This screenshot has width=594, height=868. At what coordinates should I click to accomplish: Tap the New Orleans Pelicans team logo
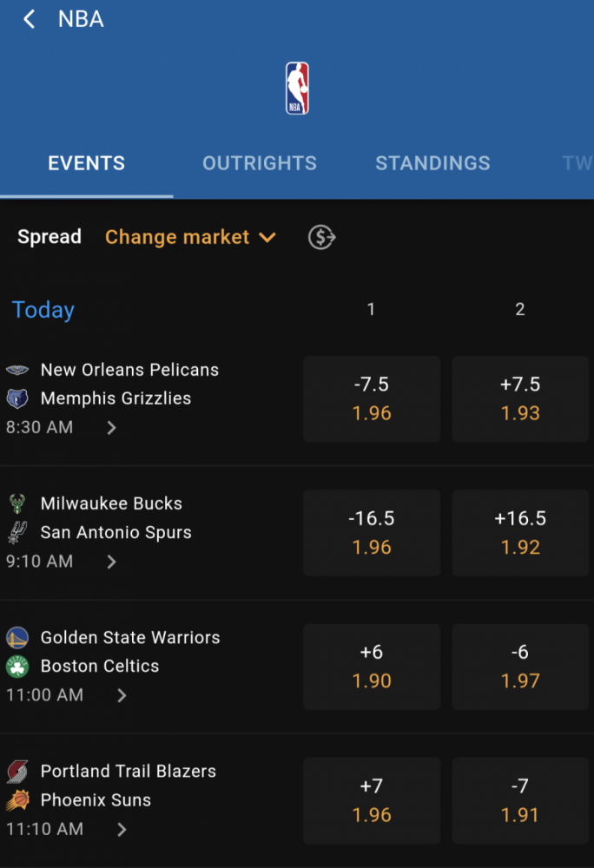(x=17, y=370)
